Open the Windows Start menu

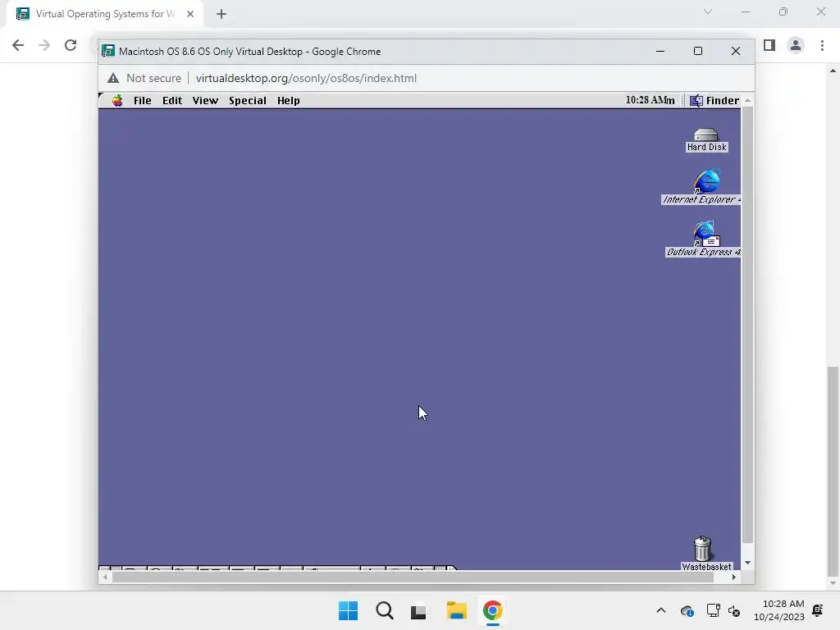(348, 610)
